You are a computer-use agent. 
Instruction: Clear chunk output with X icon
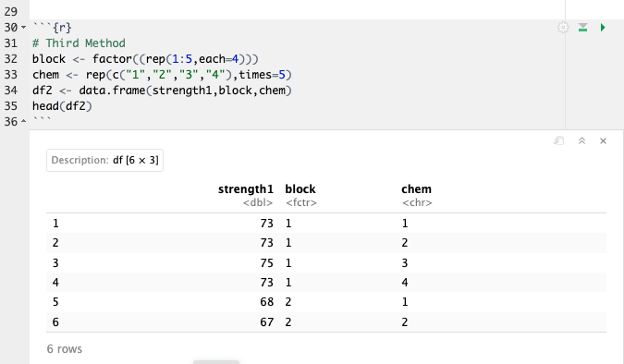coord(603,140)
